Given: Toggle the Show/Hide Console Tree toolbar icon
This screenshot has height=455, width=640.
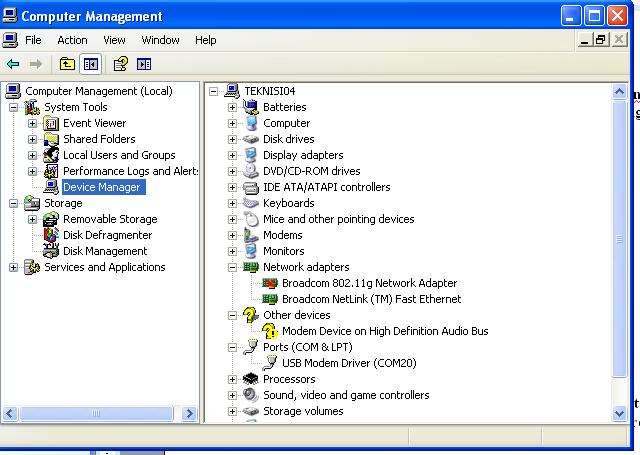Looking at the screenshot, I should pyautogui.click(x=91, y=64).
